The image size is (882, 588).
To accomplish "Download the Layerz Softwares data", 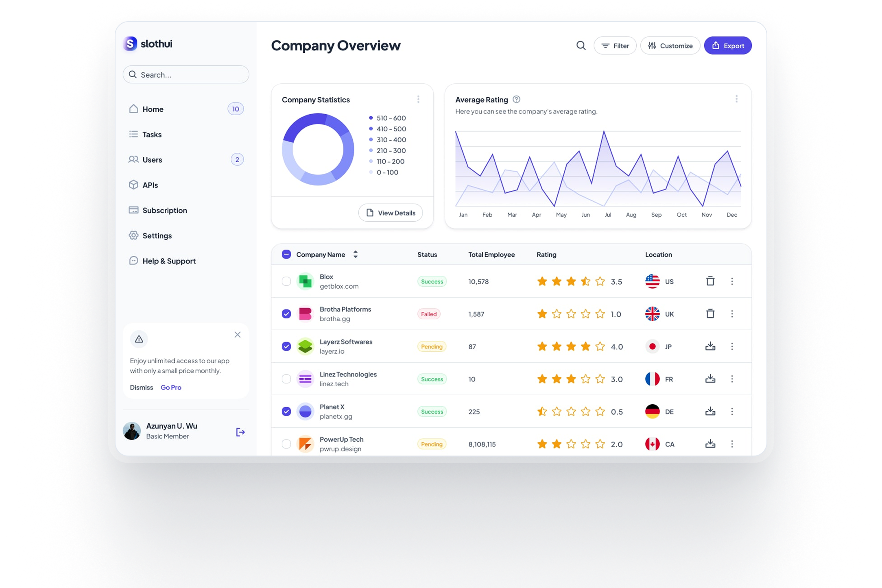I will (710, 346).
